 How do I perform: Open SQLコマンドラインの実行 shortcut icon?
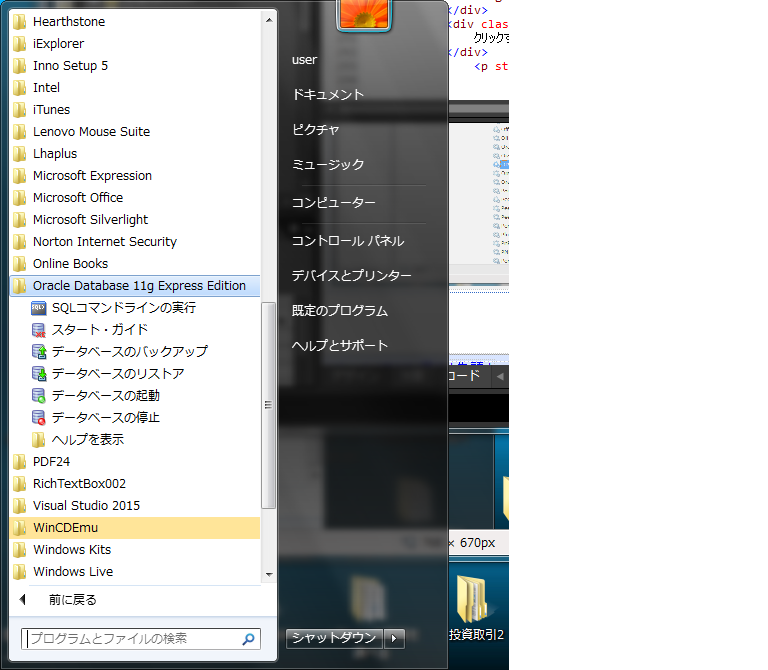39,308
